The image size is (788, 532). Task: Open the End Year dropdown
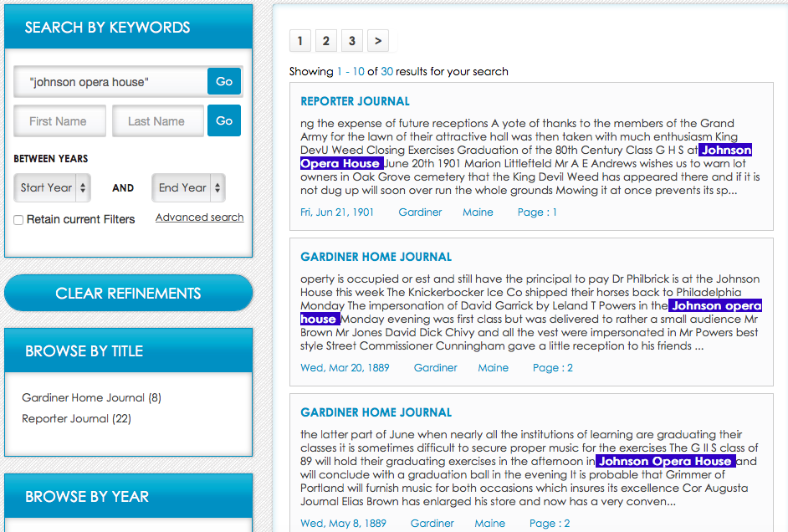click(x=188, y=187)
